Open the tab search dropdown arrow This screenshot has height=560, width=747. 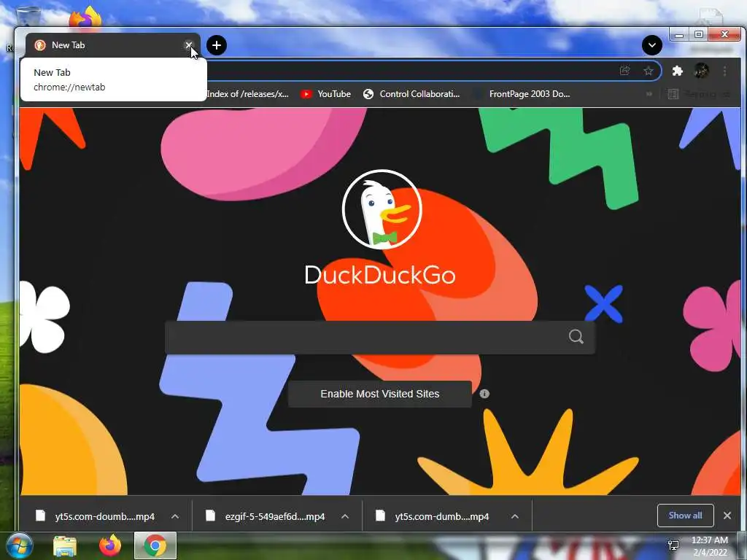[x=651, y=45]
